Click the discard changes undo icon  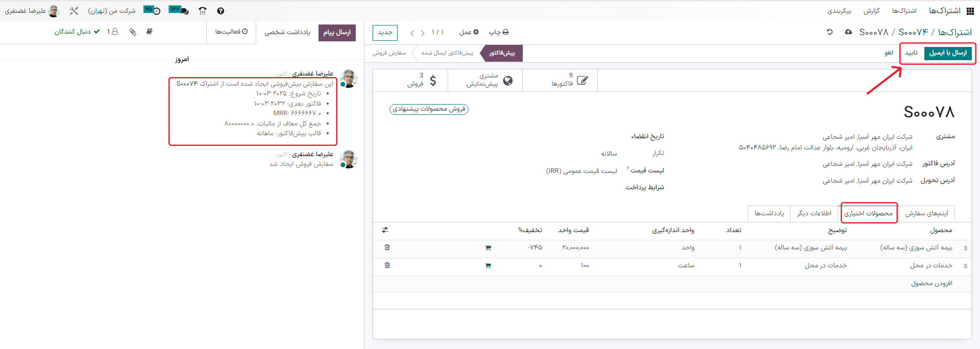(830, 32)
